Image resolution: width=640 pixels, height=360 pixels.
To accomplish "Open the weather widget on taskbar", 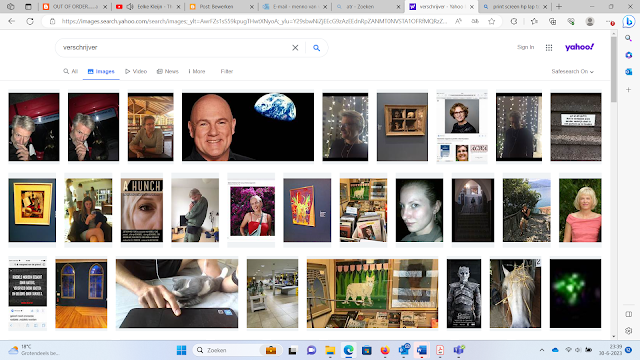I will tap(35, 350).
